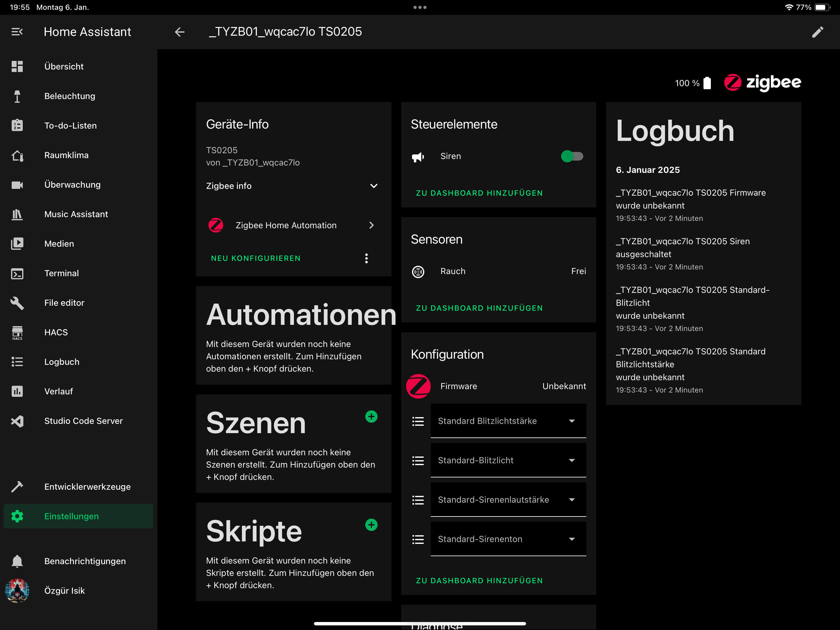This screenshot has width=840, height=630.
Task: Open the Standard-Sirenenlautstärke dropdown
Action: pos(508,500)
